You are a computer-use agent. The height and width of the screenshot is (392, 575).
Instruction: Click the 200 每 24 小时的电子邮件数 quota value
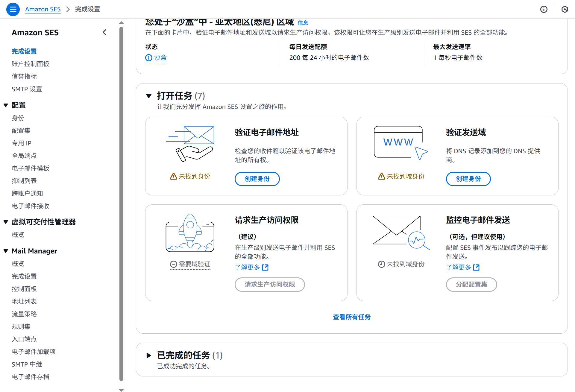pos(329,58)
